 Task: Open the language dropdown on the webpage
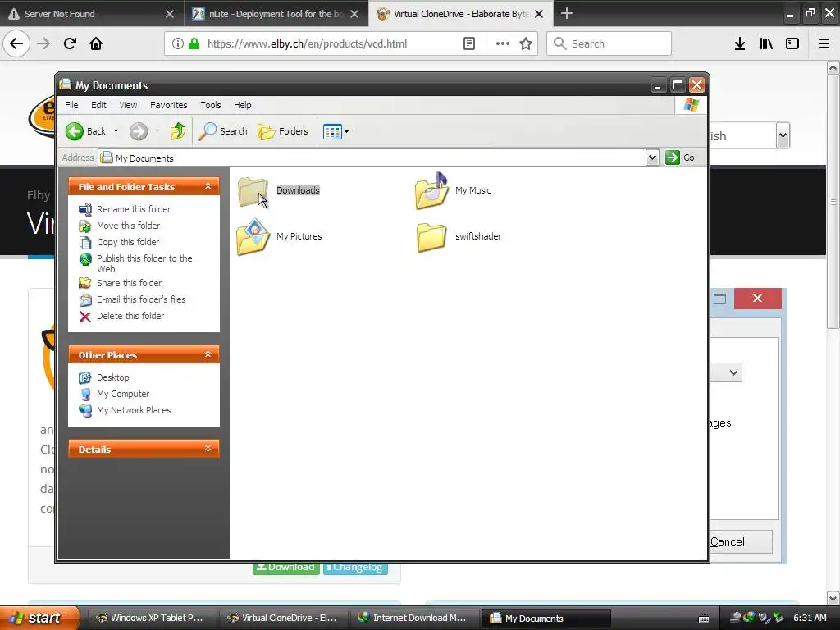tap(783, 135)
